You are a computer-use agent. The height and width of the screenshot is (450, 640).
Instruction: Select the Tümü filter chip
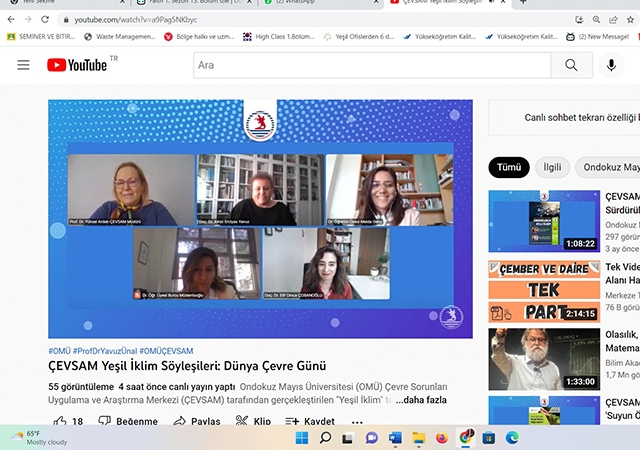pos(509,167)
